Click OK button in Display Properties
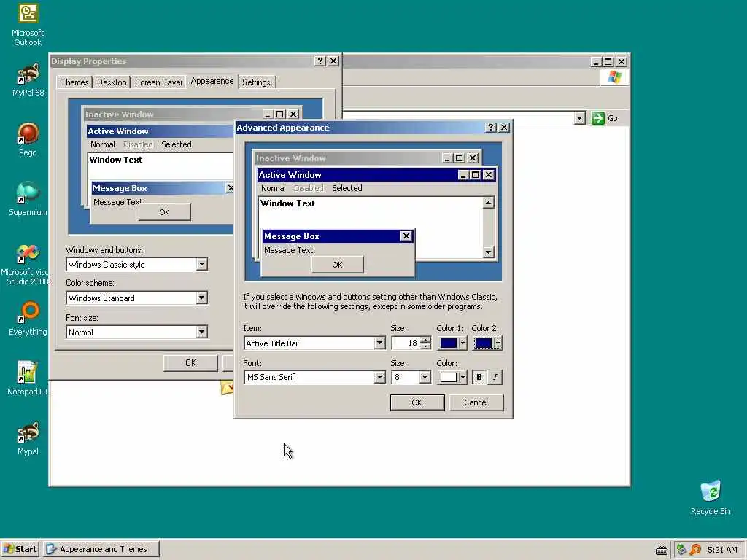The image size is (747, 560). tap(190, 363)
